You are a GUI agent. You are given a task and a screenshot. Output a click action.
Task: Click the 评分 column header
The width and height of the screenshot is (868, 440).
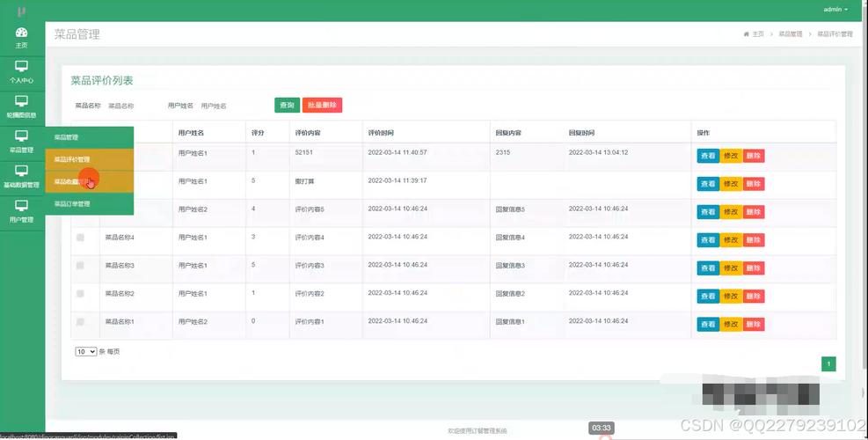click(x=257, y=134)
